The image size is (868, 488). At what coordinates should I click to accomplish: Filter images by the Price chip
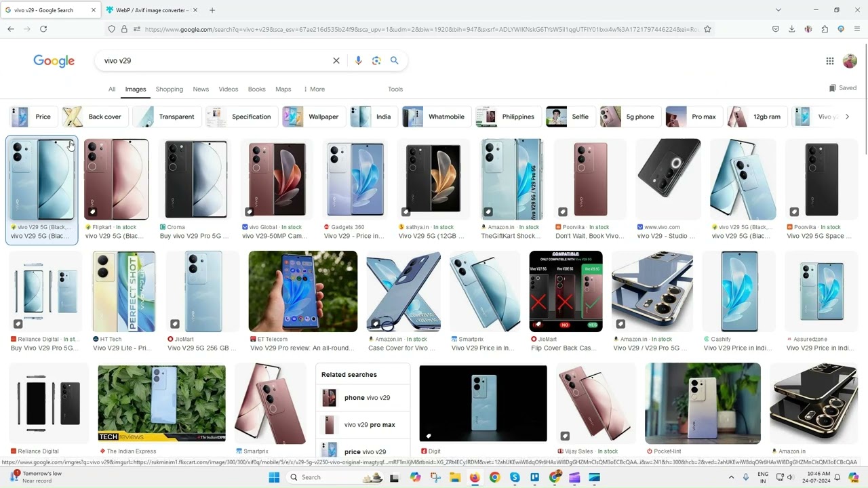(32, 117)
